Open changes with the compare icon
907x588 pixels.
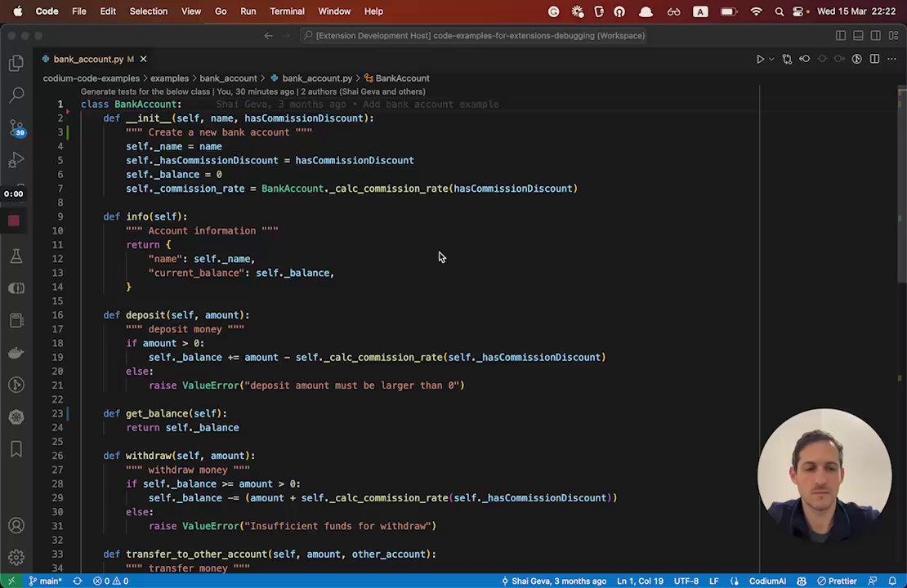787,59
